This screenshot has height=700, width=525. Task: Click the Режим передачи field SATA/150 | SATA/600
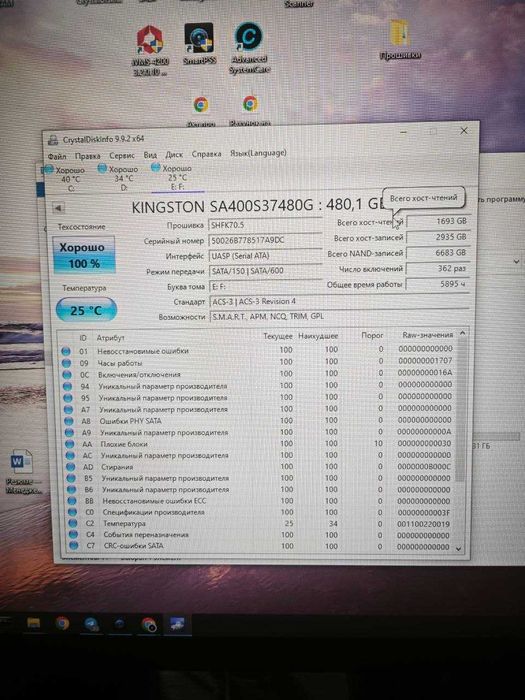(x=265, y=271)
